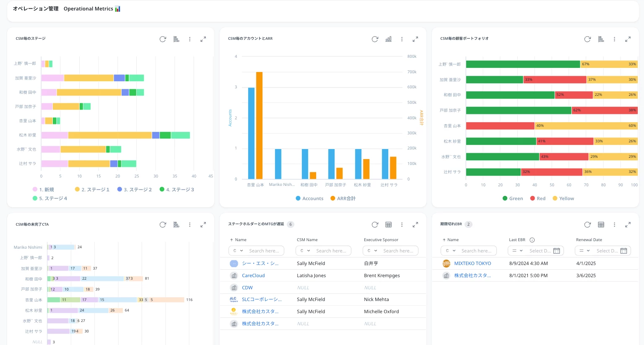This screenshot has width=644, height=345.
Task: Open kebab menu of CSM毎のアカウントとARR widget
Action: (x=402, y=39)
